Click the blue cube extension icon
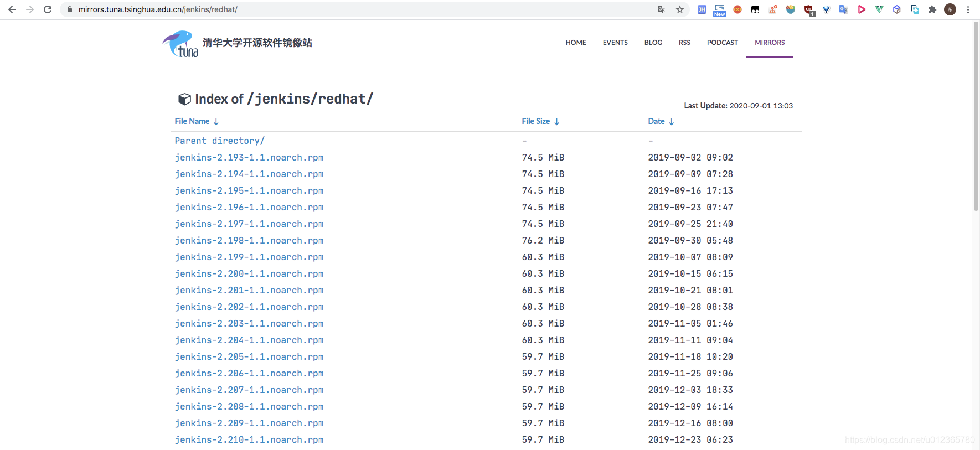This screenshot has width=980, height=450. point(897,9)
